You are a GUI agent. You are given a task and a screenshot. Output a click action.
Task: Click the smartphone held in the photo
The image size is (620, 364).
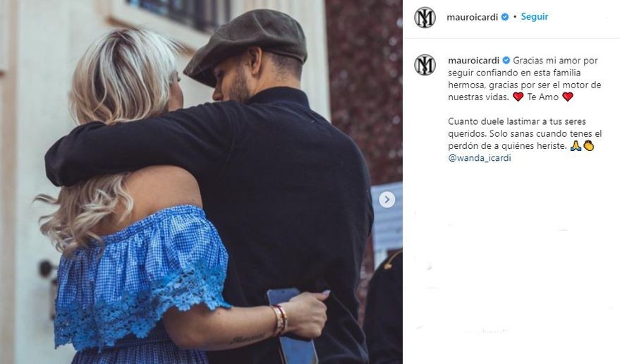pyautogui.click(x=292, y=326)
